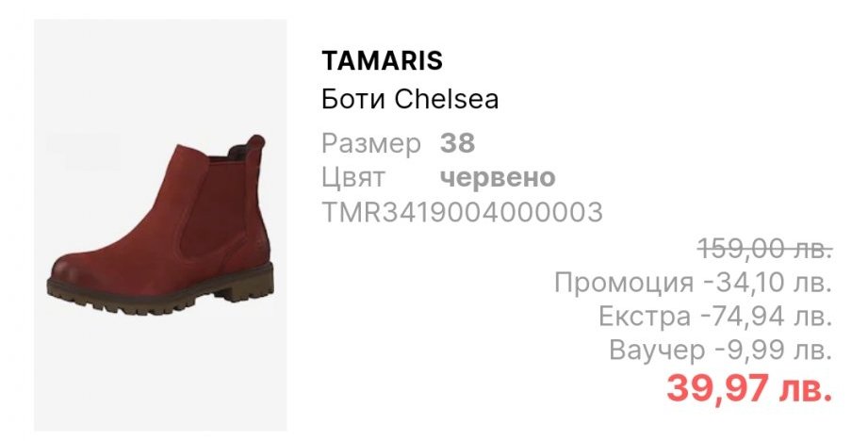The width and height of the screenshot is (868, 441).
Task: Click the product code TMR3419004000003
Action: (462, 212)
